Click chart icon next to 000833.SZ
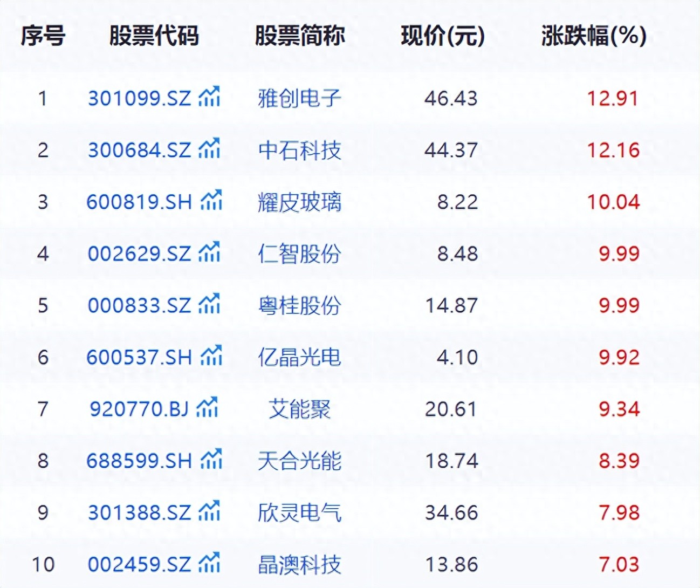Screen dimensions: 700x588 pyautogui.click(x=209, y=304)
